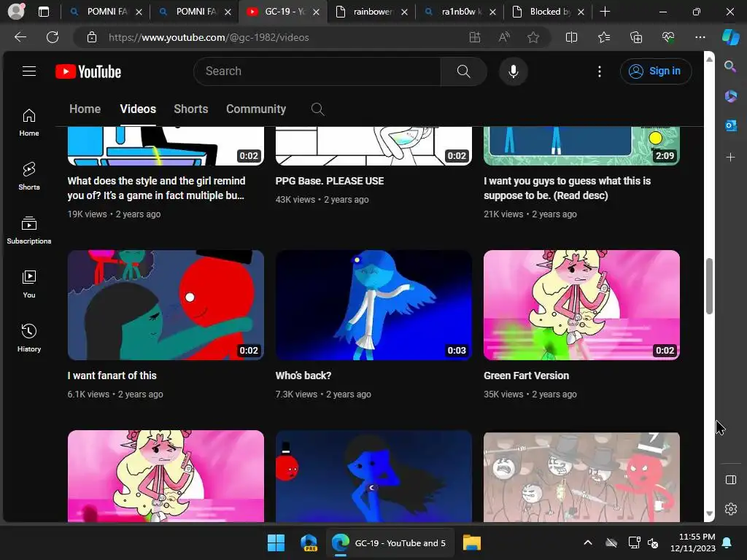
Task: Switch to the rainbower browser tab
Action: 371,12
